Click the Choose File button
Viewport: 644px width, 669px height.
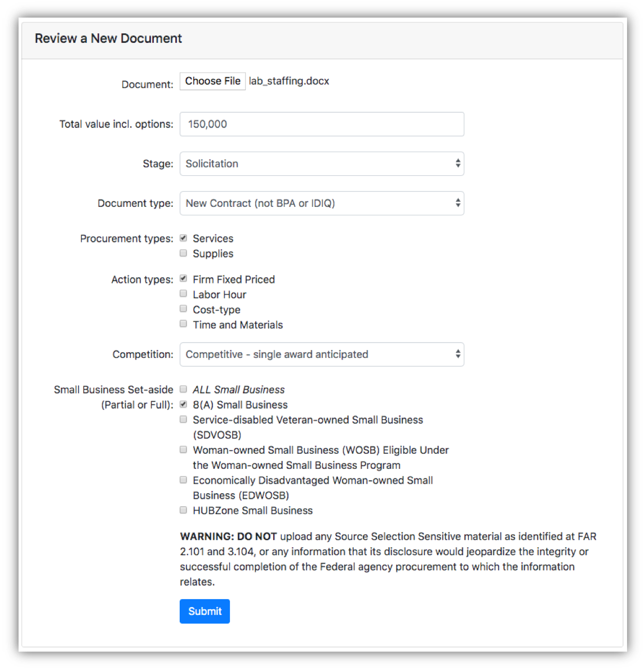pyautogui.click(x=212, y=81)
